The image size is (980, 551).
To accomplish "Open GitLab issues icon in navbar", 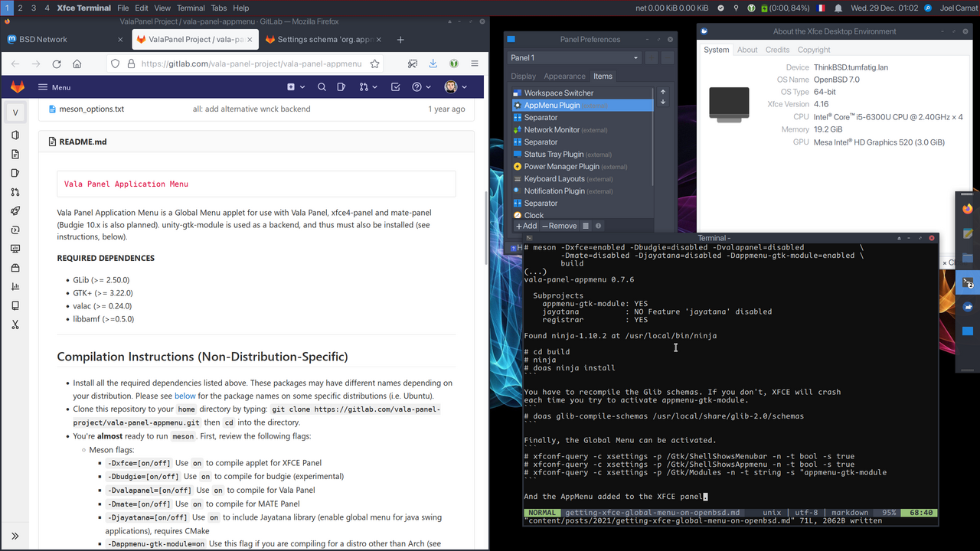I will [x=341, y=87].
